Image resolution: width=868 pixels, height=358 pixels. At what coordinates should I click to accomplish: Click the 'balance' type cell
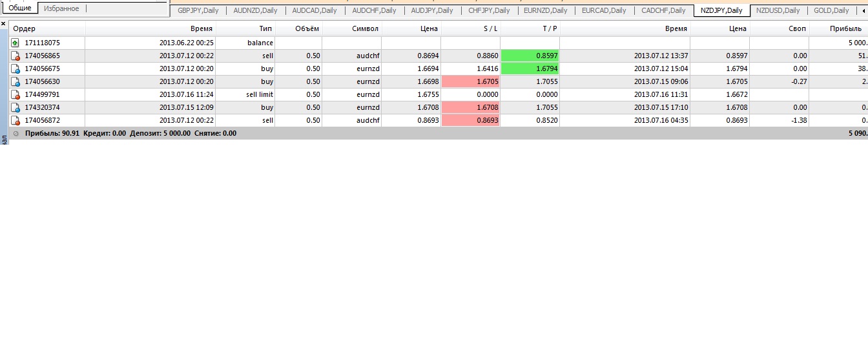[260, 43]
